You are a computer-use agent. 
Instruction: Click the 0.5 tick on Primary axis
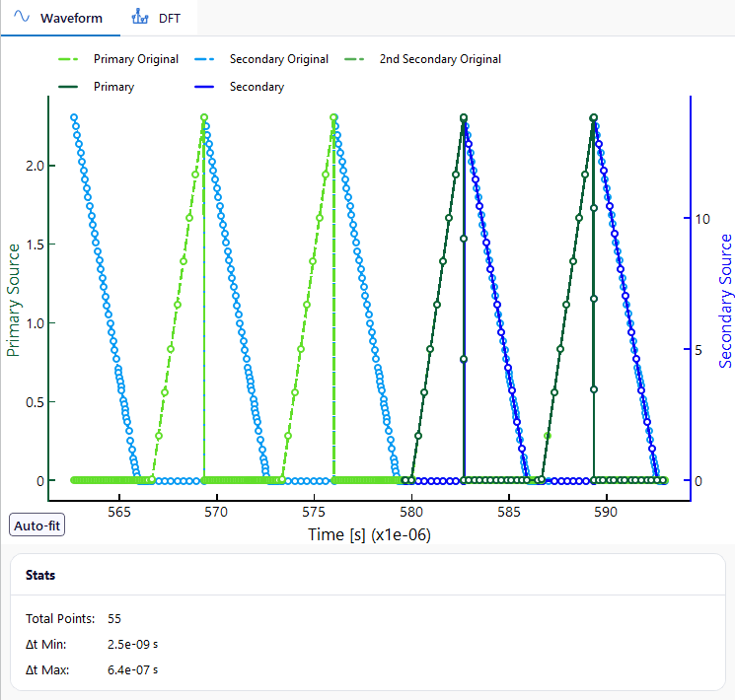click(35, 402)
